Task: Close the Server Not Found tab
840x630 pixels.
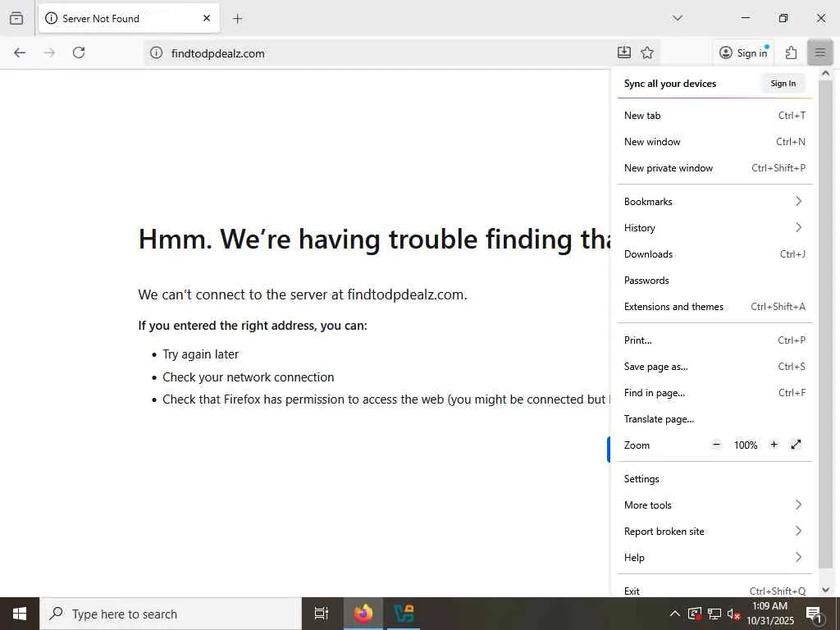Action: pos(207,18)
